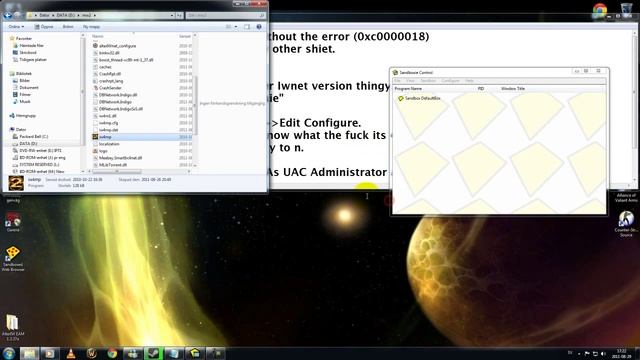The width and height of the screenshot is (640, 360).
Task: Open Dokument library in navigation pane
Action: [x=26, y=87]
